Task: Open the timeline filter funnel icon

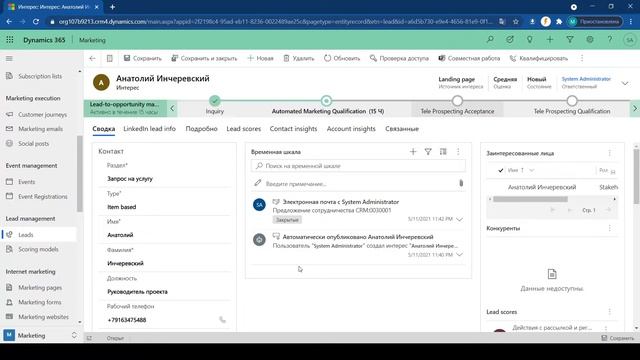Action: [428, 152]
